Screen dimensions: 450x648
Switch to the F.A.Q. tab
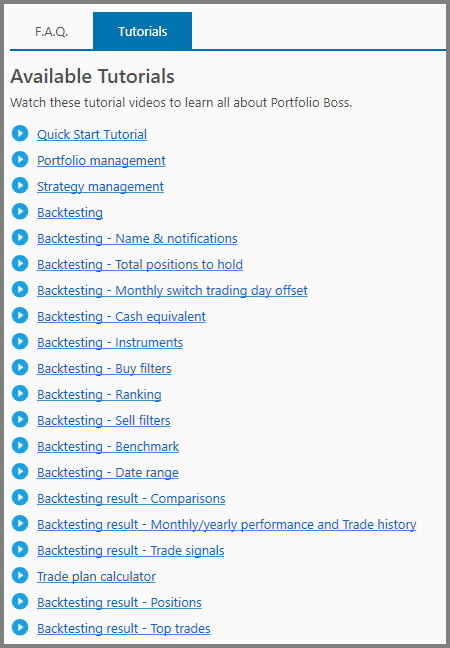point(52,31)
